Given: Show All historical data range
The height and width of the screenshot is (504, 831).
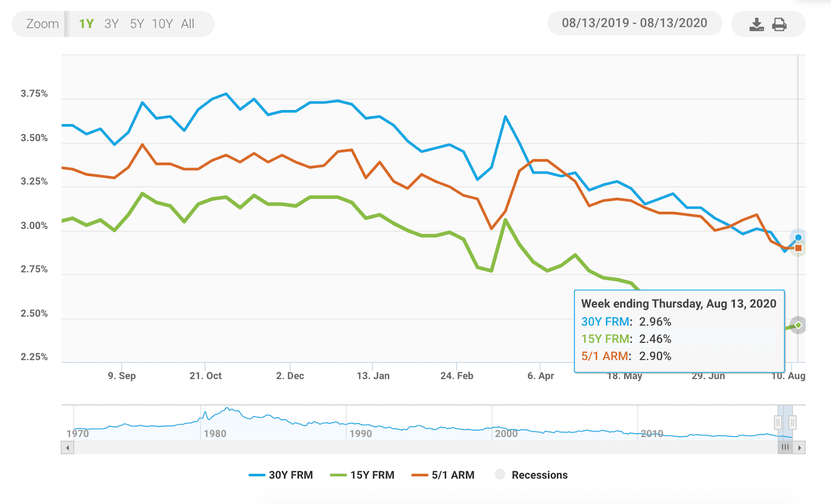Looking at the screenshot, I should click(x=187, y=24).
